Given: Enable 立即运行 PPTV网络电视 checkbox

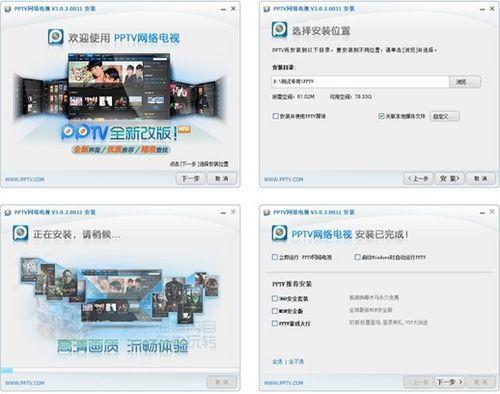Looking at the screenshot, I should coord(275,257).
